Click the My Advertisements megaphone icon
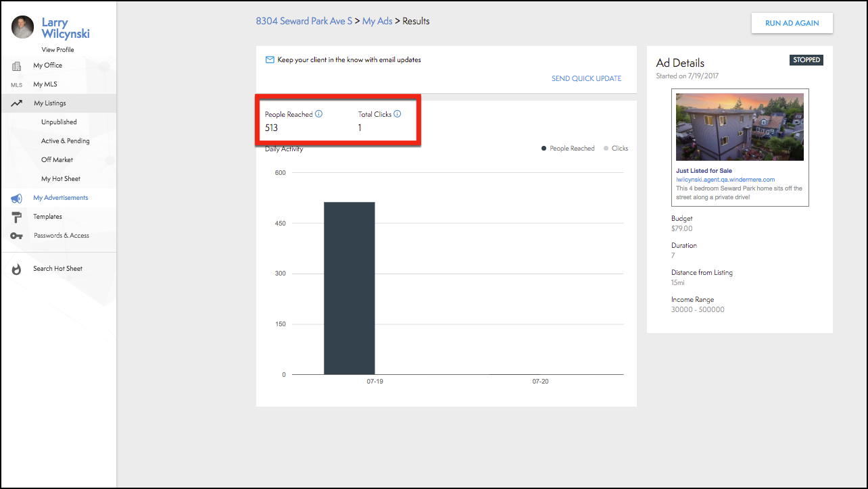Screen dimensions: 868x489 16,198
